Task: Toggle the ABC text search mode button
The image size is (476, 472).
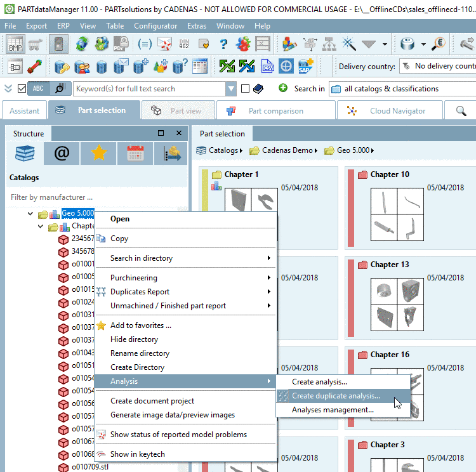Action: [38, 89]
